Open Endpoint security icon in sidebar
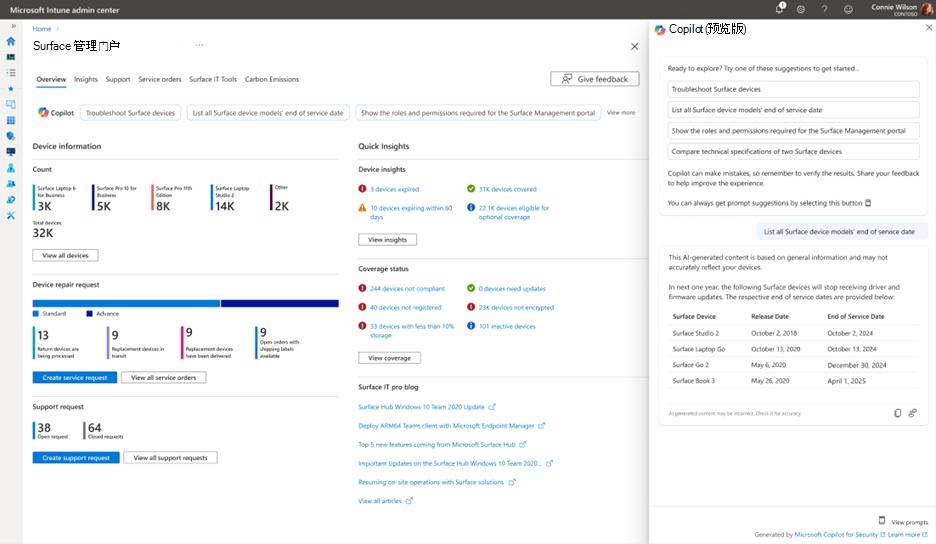936x544 pixels. pyautogui.click(x=11, y=136)
